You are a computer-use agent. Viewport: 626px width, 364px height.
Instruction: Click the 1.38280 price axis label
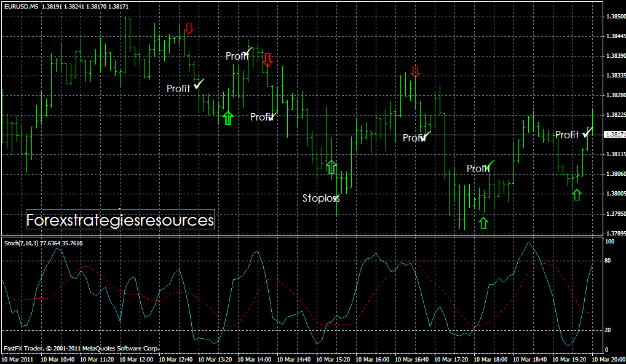(x=616, y=95)
